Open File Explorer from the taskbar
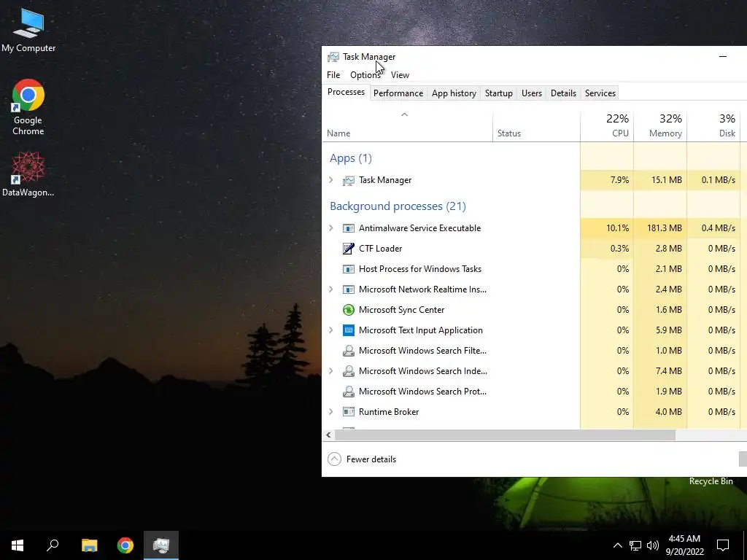The width and height of the screenshot is (747, 560). click(x=89, y=545)
